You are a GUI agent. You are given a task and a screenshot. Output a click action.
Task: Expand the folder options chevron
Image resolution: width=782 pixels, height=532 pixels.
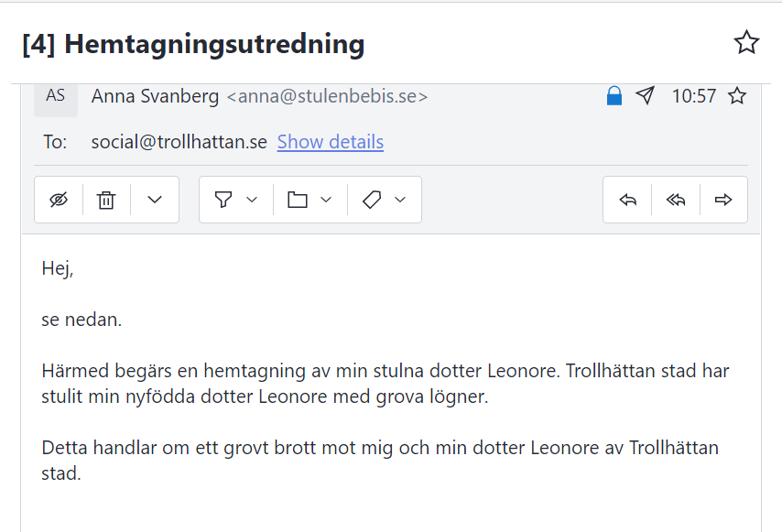coord(326,200)
